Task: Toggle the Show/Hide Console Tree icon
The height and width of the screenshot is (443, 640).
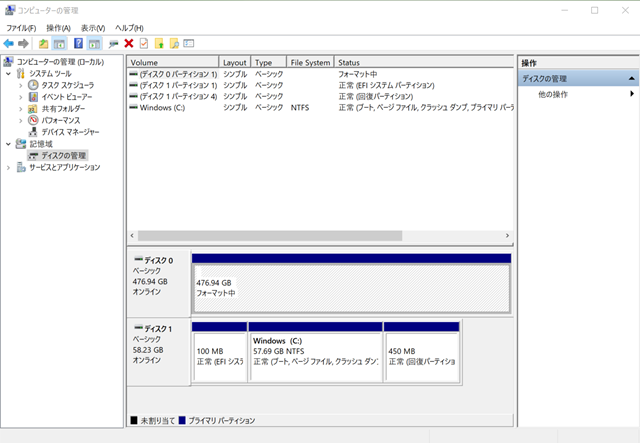Action: coord(60,43)
